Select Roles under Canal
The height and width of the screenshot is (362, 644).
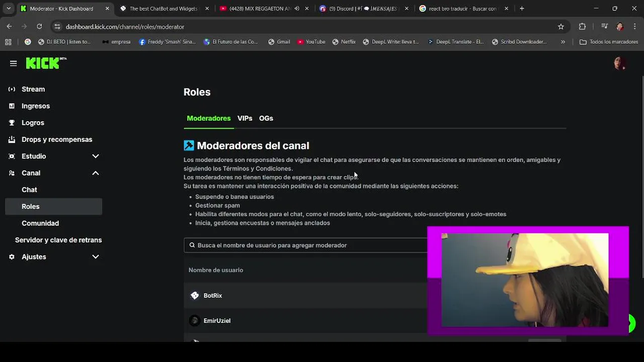click(x=53, y=207)
